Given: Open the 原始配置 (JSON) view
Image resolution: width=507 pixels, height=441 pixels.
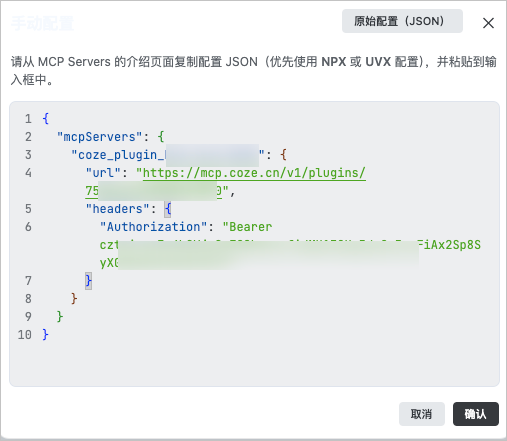Looking at the screenshot, I should coord(402,21).
